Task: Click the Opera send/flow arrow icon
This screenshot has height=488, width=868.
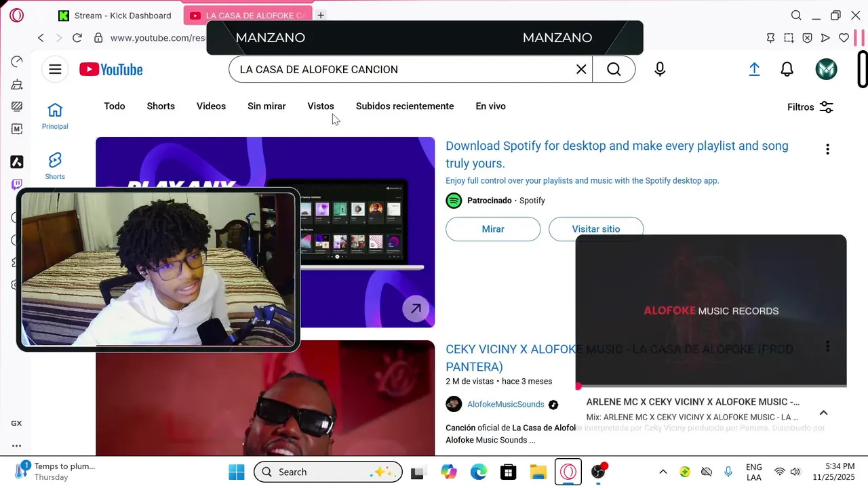Action: click(x=825, y=38)
